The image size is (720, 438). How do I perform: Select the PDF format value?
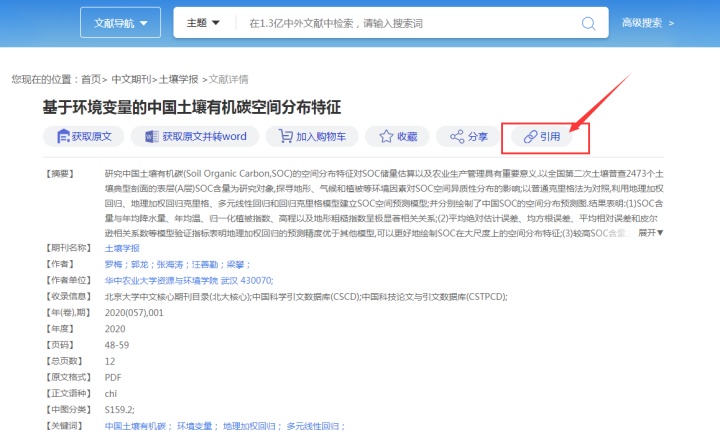pyautogui.click(x=113, y=377)
